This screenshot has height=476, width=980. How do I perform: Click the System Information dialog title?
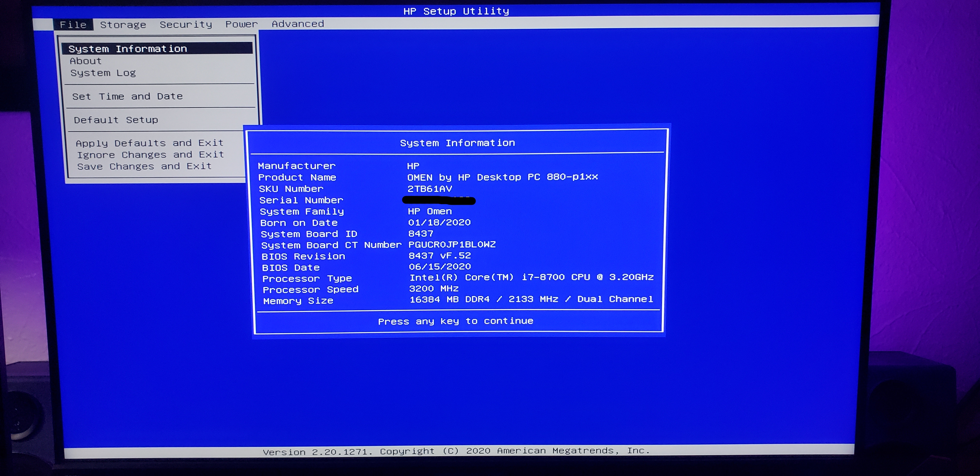point(458,143)
